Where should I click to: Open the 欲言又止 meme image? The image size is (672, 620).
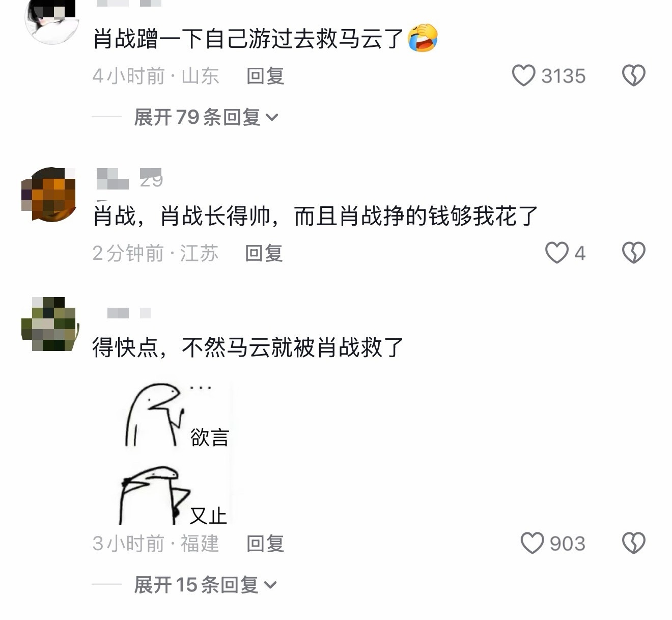tap(176, 453)
